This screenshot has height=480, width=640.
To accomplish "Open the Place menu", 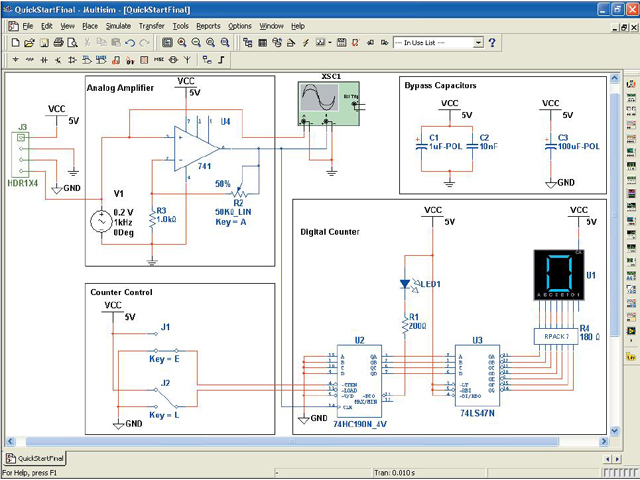I will (90, 26).
